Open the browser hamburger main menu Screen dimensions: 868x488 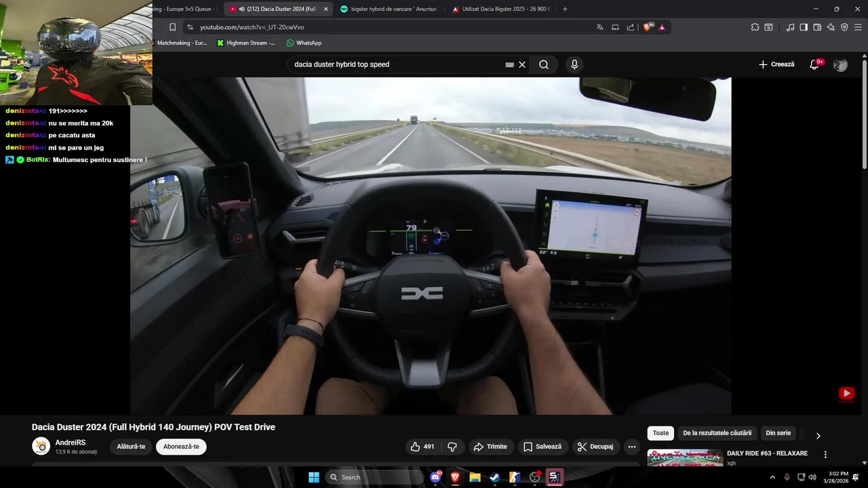coord(858,27)
